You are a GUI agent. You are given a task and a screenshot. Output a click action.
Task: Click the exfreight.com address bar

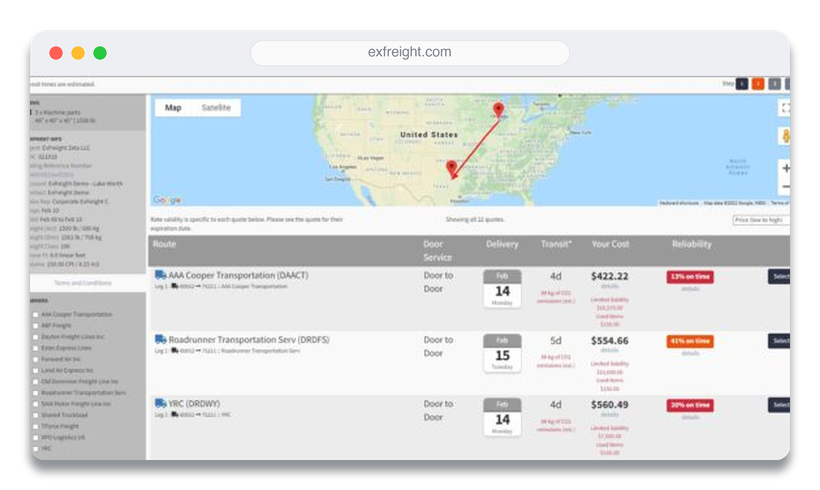[x=410, y=53]
